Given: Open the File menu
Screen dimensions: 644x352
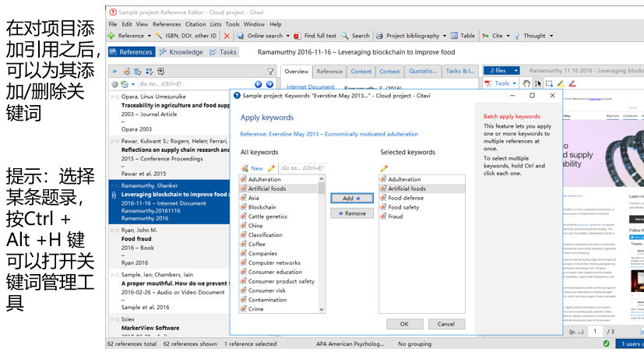Looking at the screenshot, I should (113, 24).
